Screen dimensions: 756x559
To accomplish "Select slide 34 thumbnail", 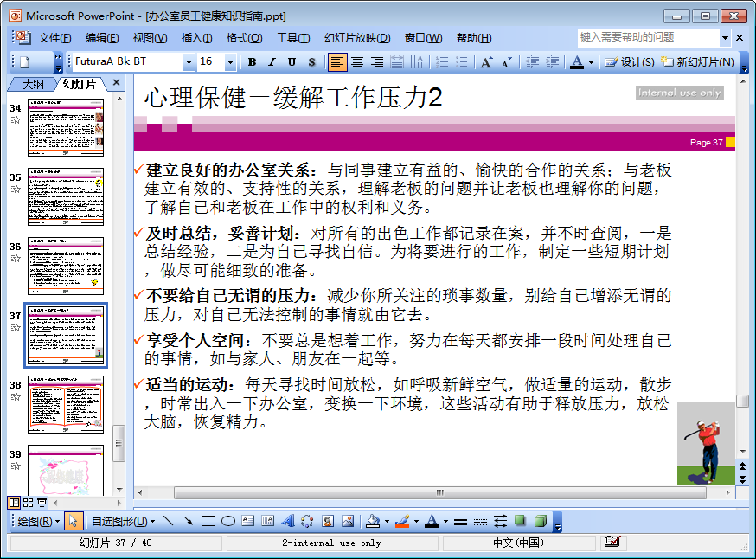I will click(66, 127).
